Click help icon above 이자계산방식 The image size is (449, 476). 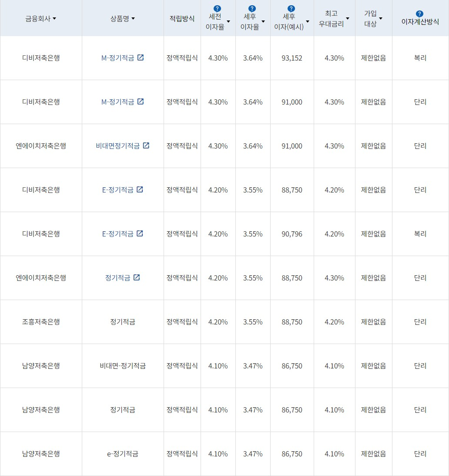419,14
